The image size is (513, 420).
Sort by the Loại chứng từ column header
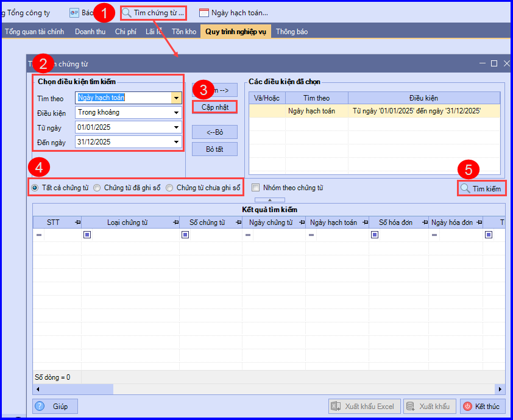tap(127, 222)
